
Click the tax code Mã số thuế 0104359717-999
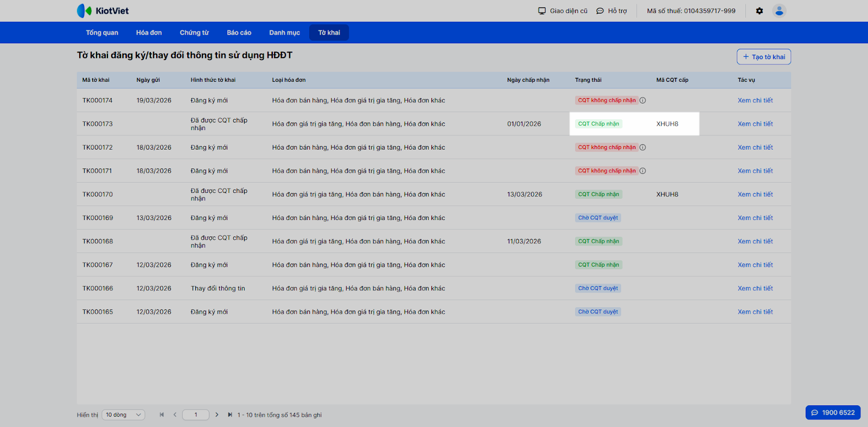[691, 11]
